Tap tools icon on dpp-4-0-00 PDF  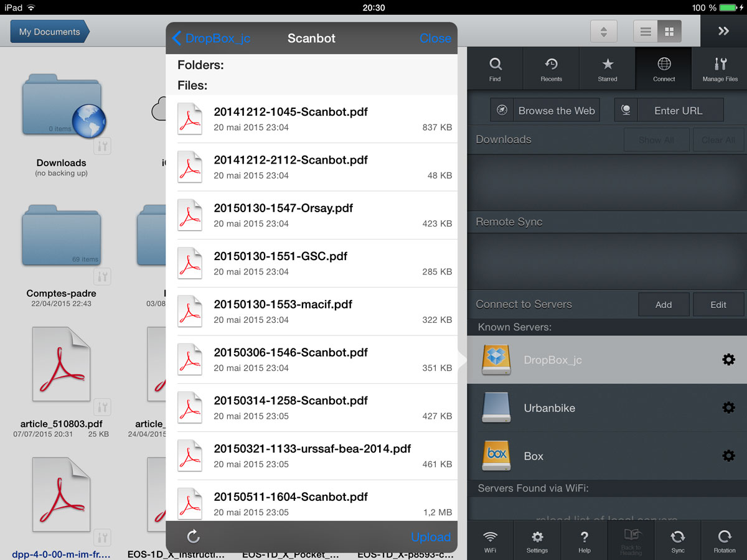tap(103, 537)
